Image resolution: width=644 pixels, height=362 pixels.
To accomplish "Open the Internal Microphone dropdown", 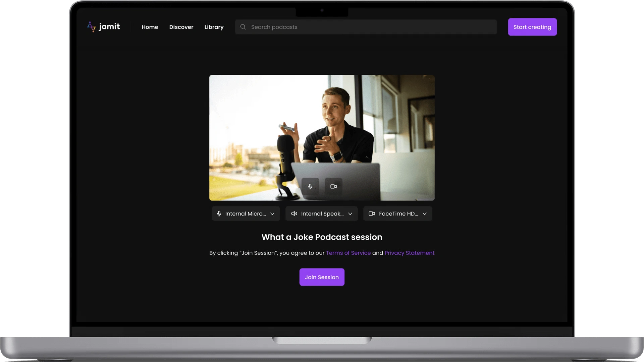I will (x=246, y=214).
